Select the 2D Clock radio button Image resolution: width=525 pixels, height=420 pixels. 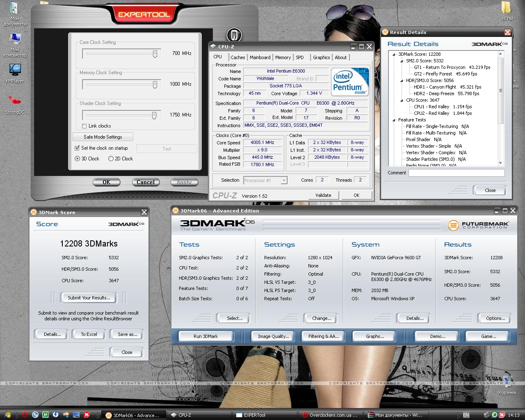111,159
